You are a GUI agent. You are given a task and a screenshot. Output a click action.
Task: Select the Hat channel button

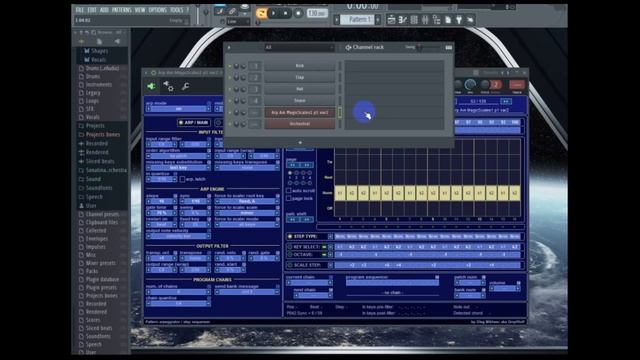(300, 89)
